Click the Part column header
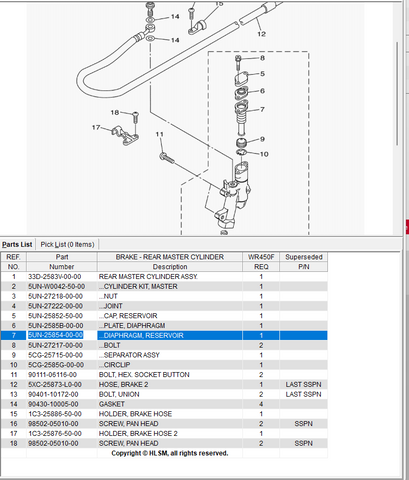Screen dimensions: 409x480 click(x=62, y=257)
